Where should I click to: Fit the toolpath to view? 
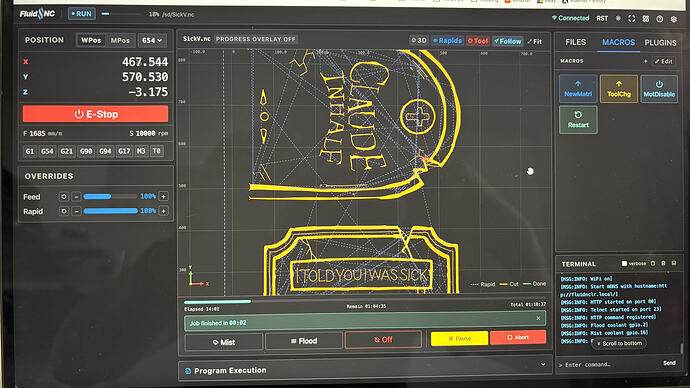click(535, 42)
